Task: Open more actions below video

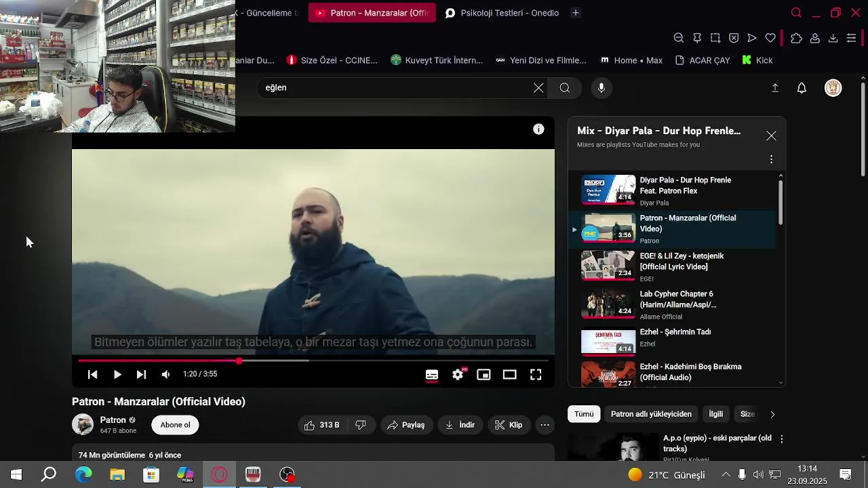Action: click(545, 425)
